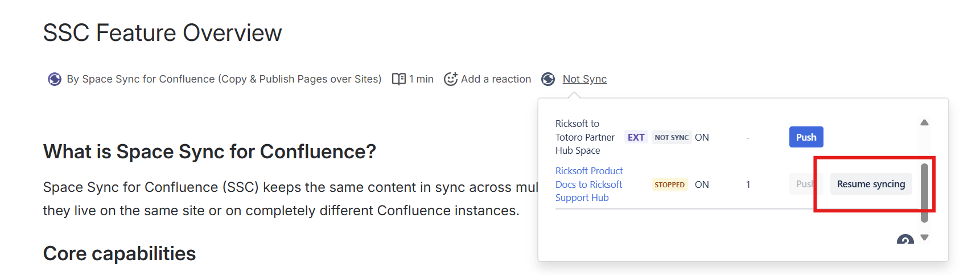Click the popup vertical scrollbar thumb
Image resolution: width=980 pixels, height=275 pixels.
point(924,193)
